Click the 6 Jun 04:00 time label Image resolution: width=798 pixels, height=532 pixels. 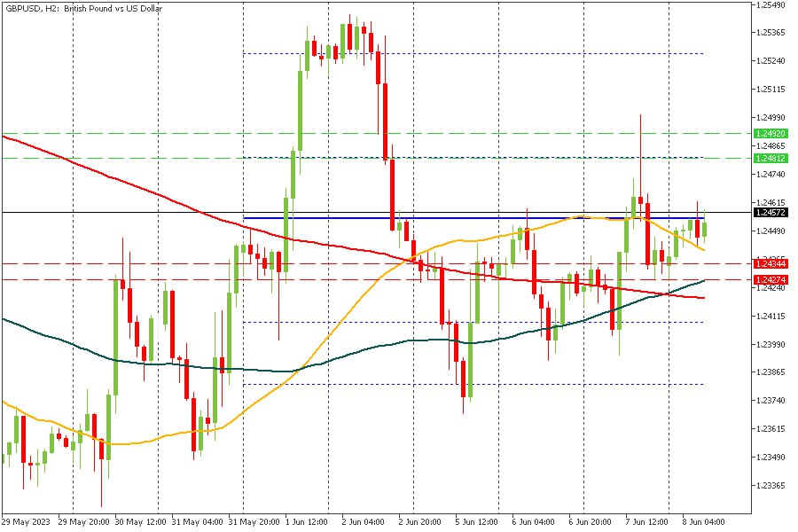[x=533, y=522]
